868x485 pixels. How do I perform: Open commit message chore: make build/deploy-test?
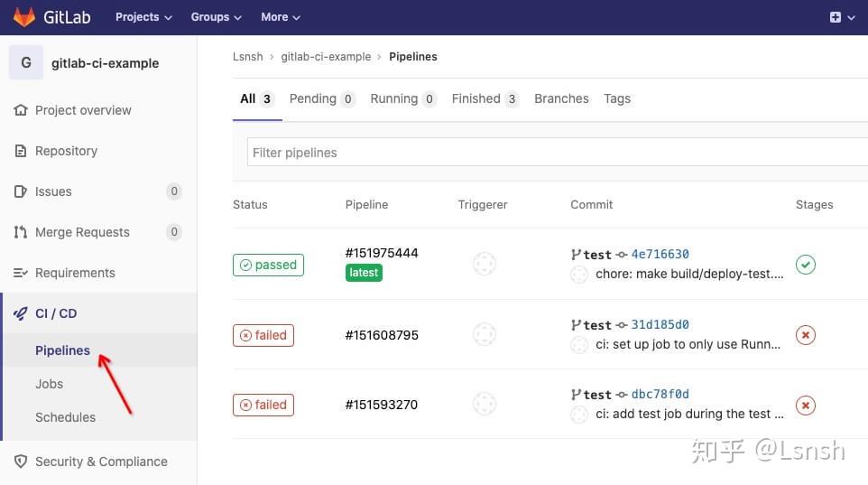689,274
